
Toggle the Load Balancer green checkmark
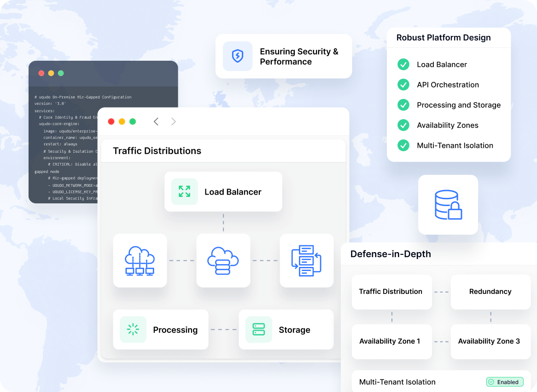click(403, 64)
